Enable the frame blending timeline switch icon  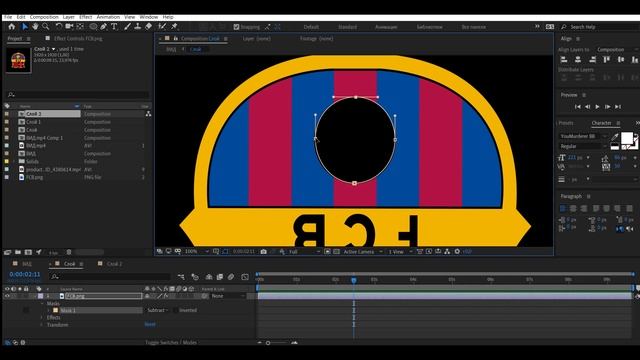(220, 277)
